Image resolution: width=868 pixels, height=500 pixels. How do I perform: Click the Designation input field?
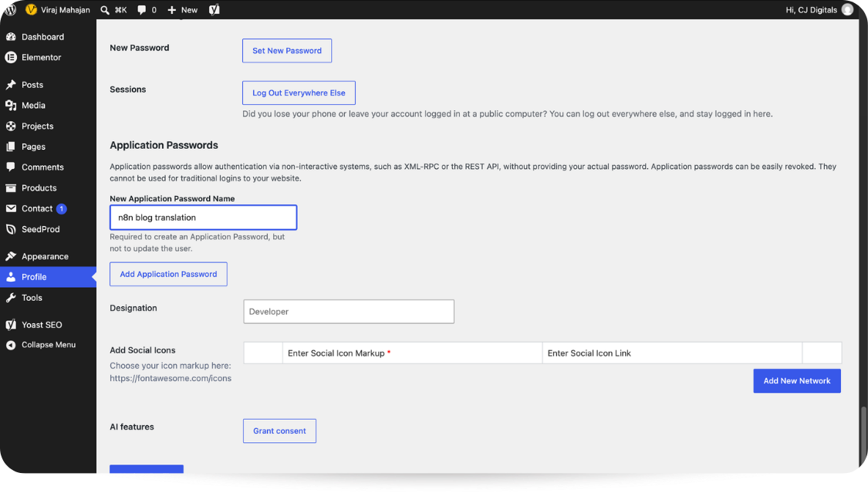click(349, 312)
